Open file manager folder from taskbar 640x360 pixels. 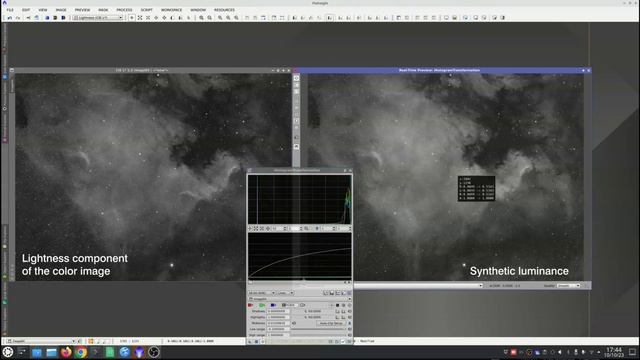click(51, 352)
